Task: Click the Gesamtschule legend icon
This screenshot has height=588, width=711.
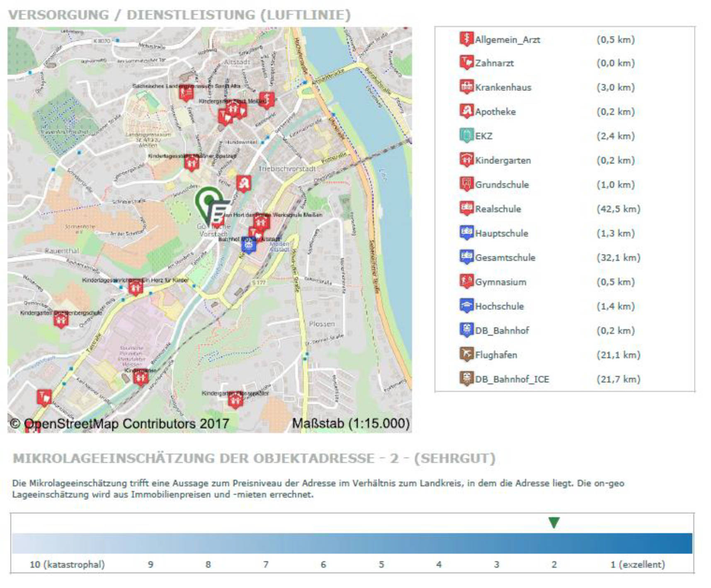Action: click(x=466, y=257)
